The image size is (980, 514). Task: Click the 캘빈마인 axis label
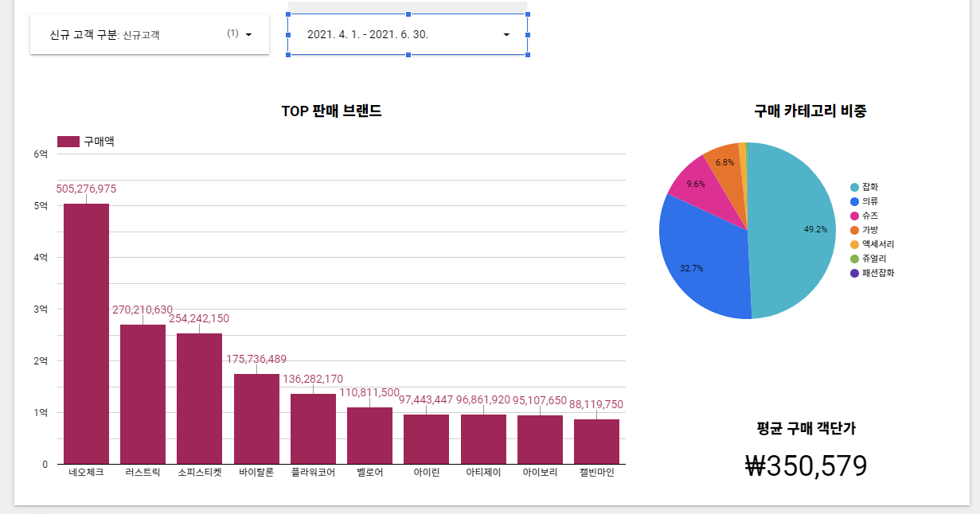point(596,473)
